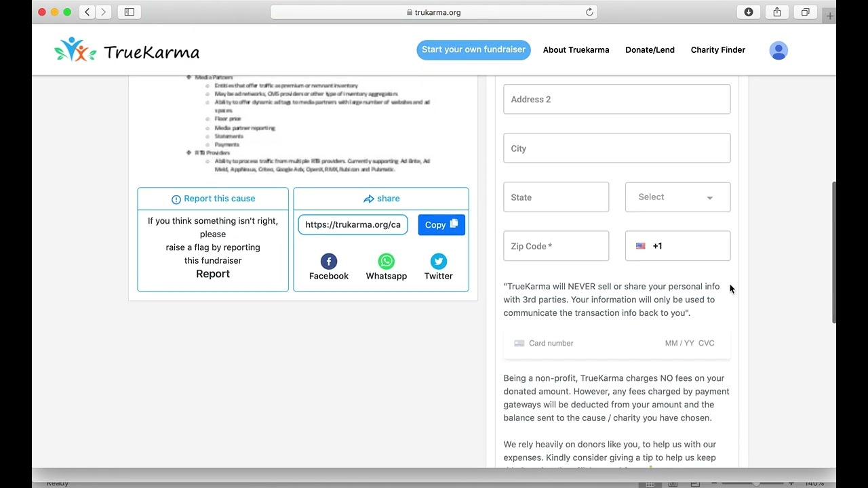Screen dimensions: 868x488
Task: Click the info icon beside Report this cause
Action: (x=176, y=199)
